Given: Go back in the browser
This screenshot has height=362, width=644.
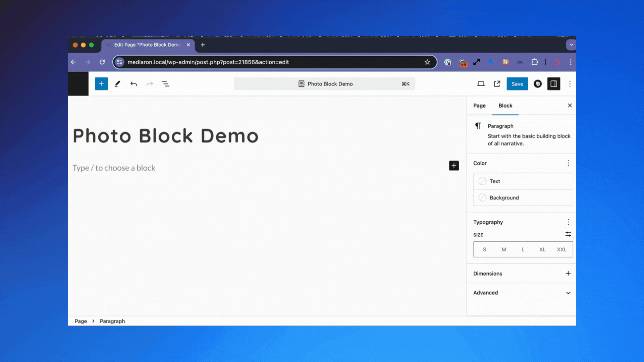Looking at the screenshot, I should click(x=73, y=62).
